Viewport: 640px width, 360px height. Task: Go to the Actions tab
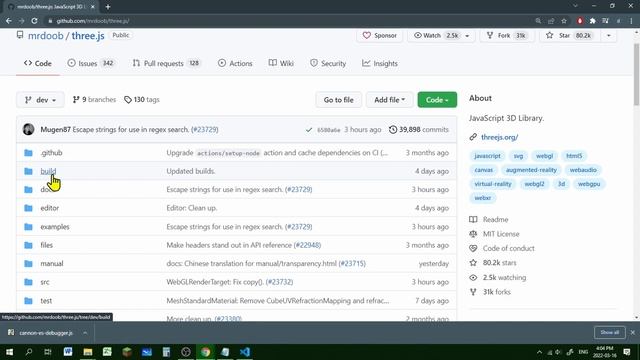pyautogui.click(x=235, y=64)
